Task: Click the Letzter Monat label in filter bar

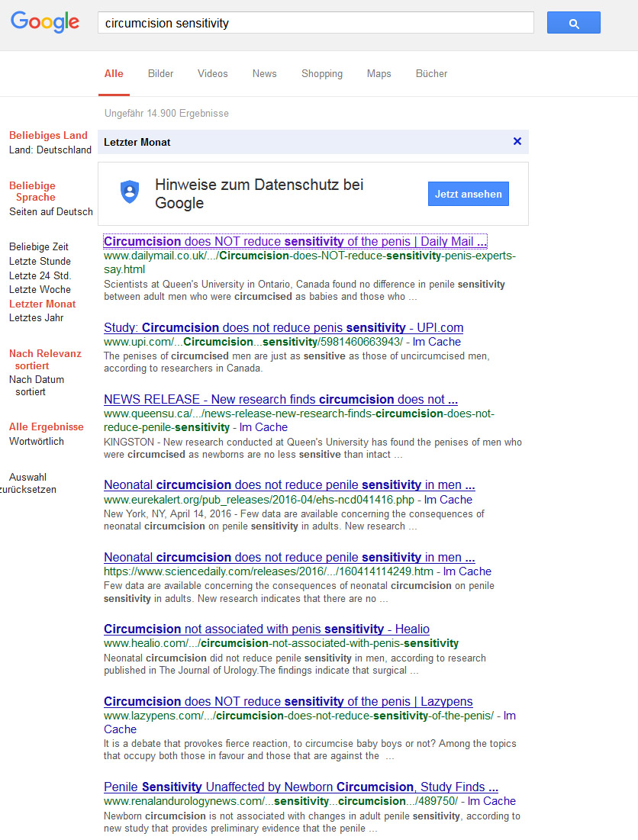Action: click(137, 143)
